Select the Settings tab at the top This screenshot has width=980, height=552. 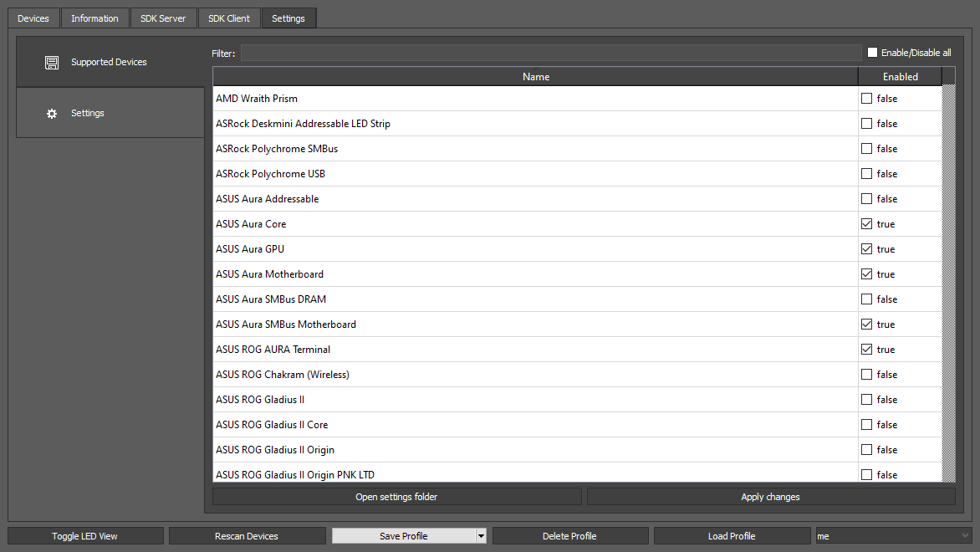(x=288, y=18)
